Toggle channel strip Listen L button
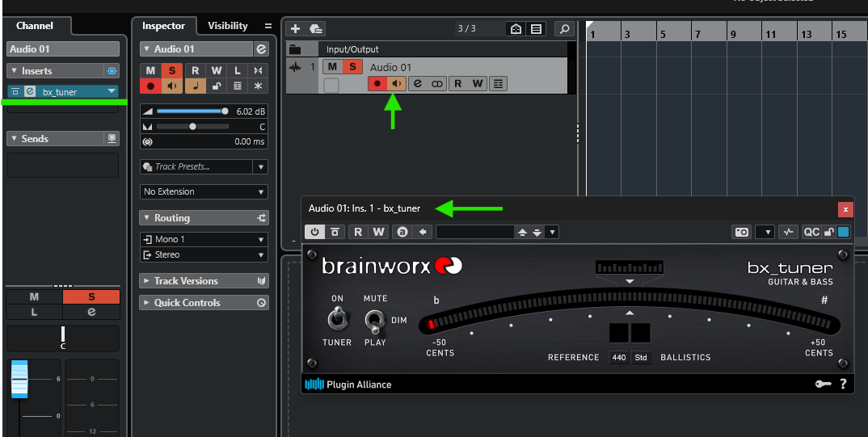The height and width of the screenshot is (437, 868). point(34,312)
